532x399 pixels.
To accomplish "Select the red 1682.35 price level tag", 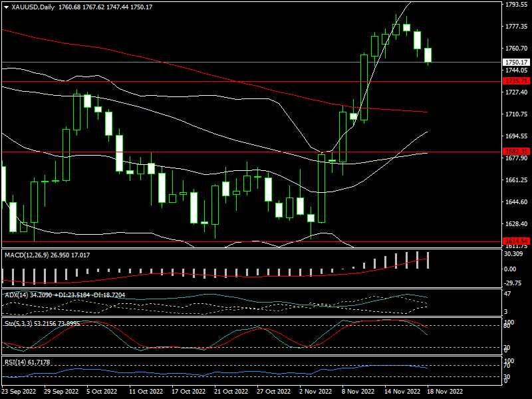I will click(515, 152).
